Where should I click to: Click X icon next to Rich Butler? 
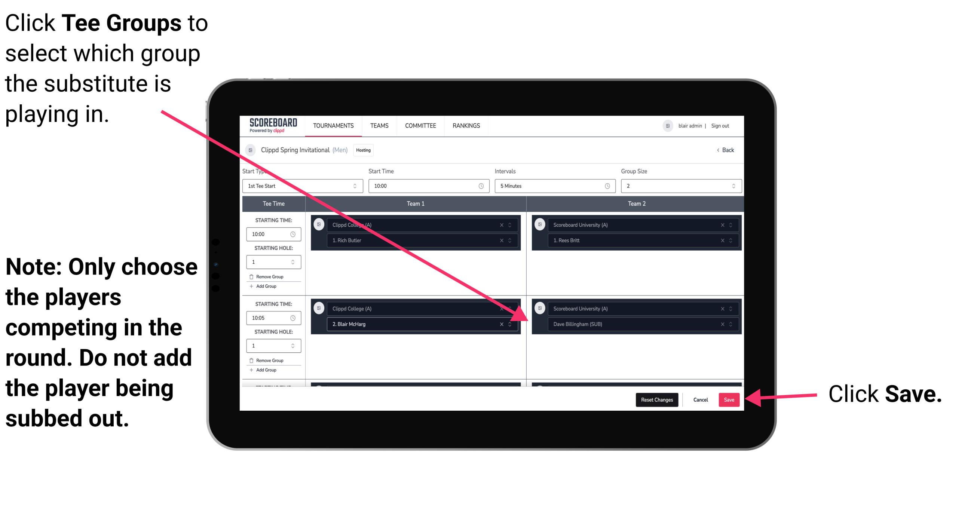coord(503,240)
